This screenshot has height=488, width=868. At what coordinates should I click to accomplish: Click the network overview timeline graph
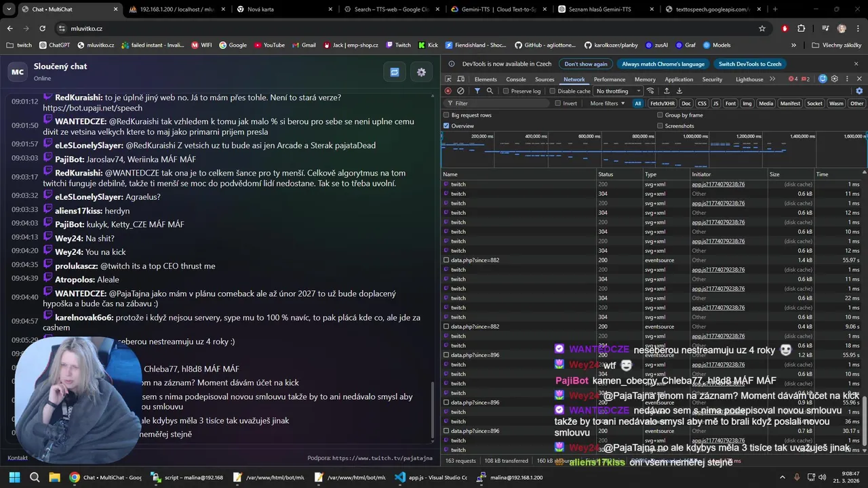(654, 150)
